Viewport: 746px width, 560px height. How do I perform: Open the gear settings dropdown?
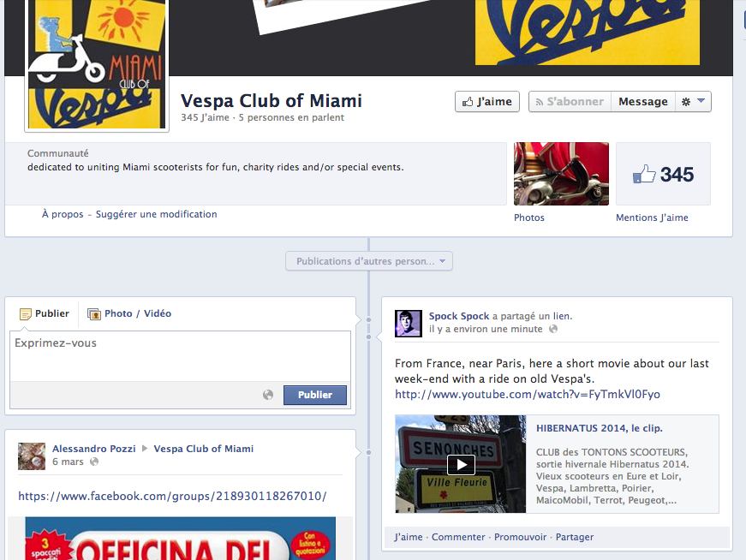point(693,102)
